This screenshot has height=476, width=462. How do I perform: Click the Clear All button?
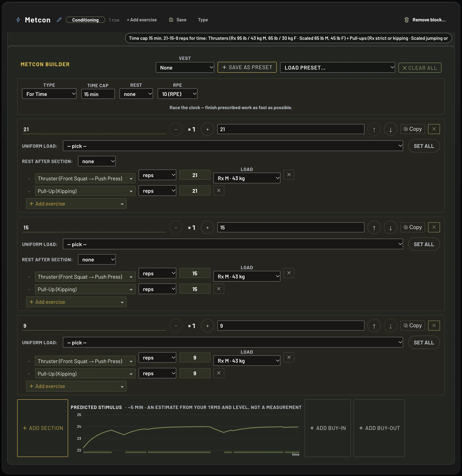click(420, 68)
